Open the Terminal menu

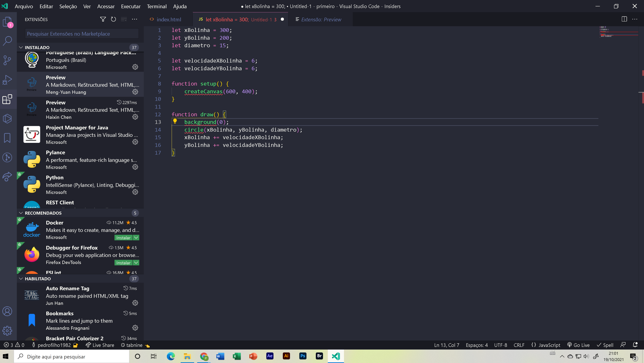[x=157, y=6]
